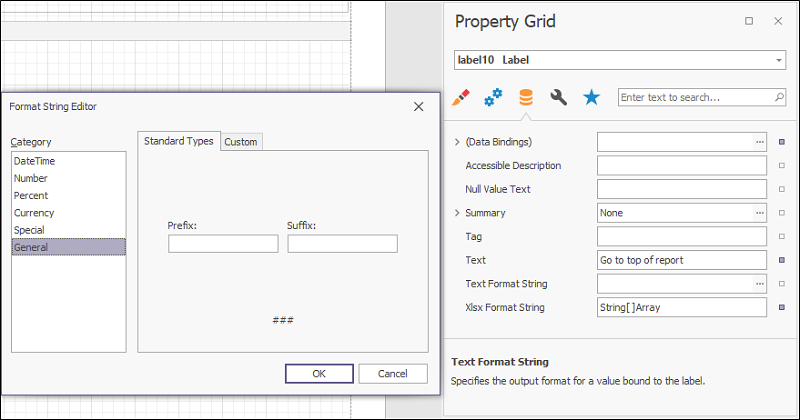Click the Prefix text input field

[223, 244]
